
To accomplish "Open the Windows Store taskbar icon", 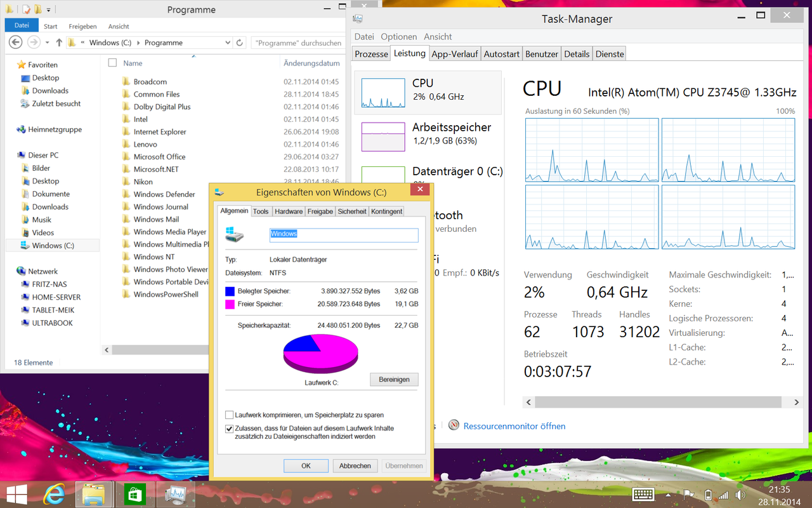I will click(x=135, y=494).
